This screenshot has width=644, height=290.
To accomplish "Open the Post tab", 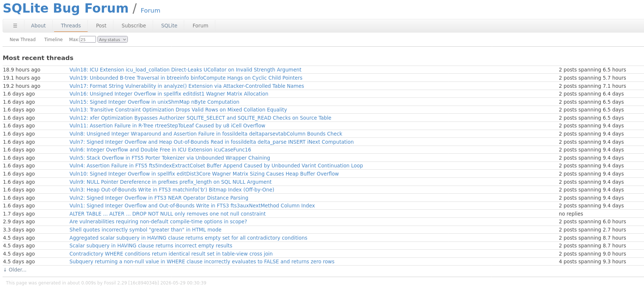I will (101, 26).
